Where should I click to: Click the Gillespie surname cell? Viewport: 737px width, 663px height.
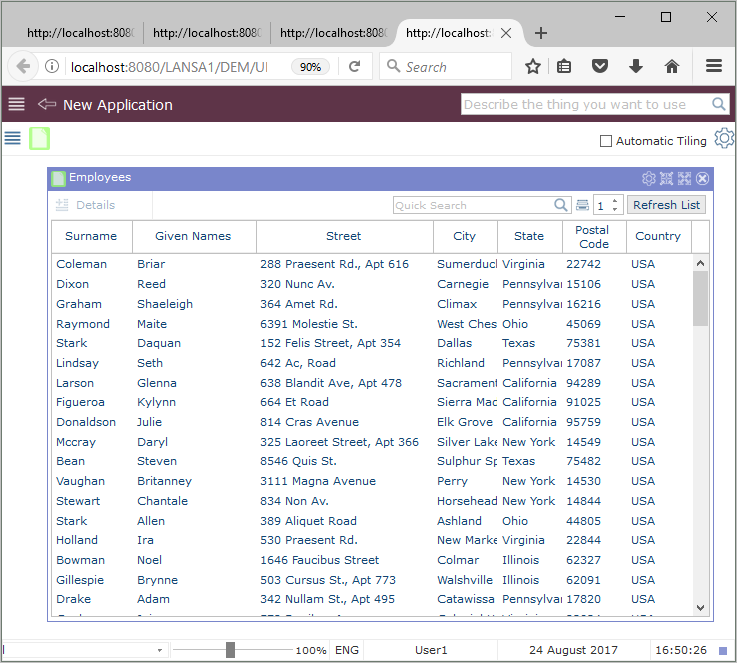pos(80,580)
